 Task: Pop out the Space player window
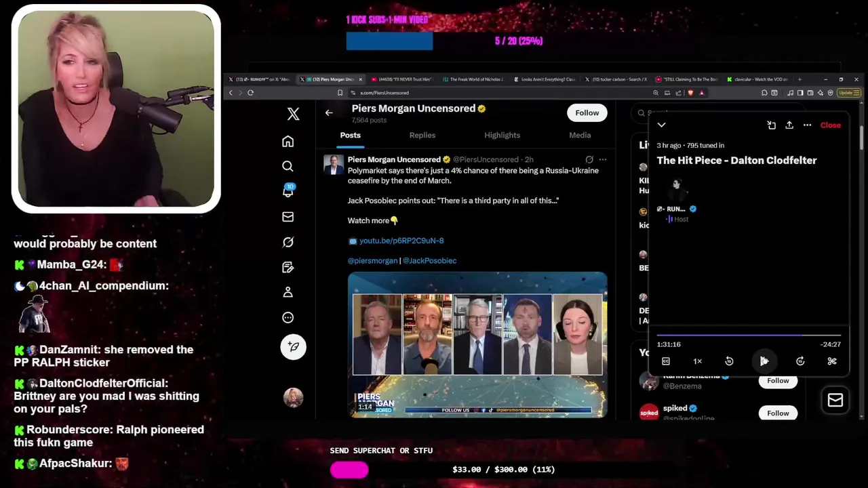771,125
